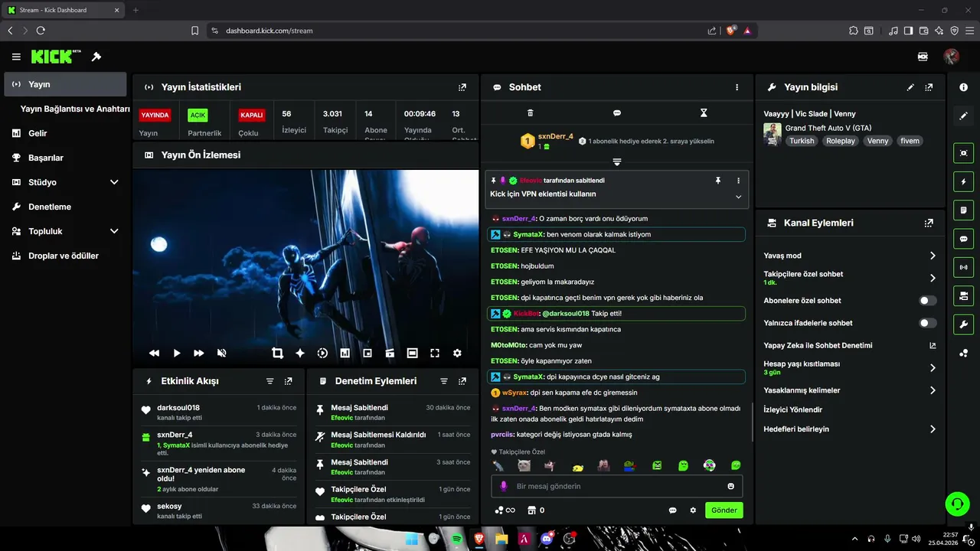Screen dimensions: 980x551
Task: Click the Roleplay tag chip
Action: click(x=841, y=141)
